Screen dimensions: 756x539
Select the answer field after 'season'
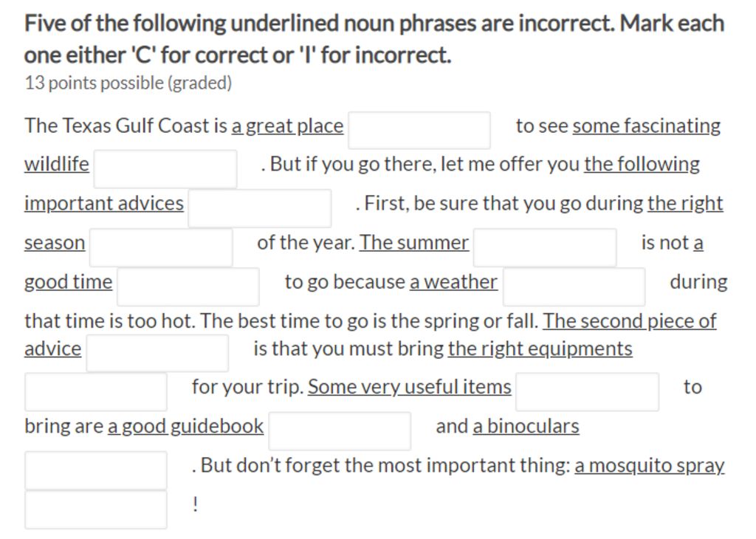pyautogui.click(x=161, y=248)
